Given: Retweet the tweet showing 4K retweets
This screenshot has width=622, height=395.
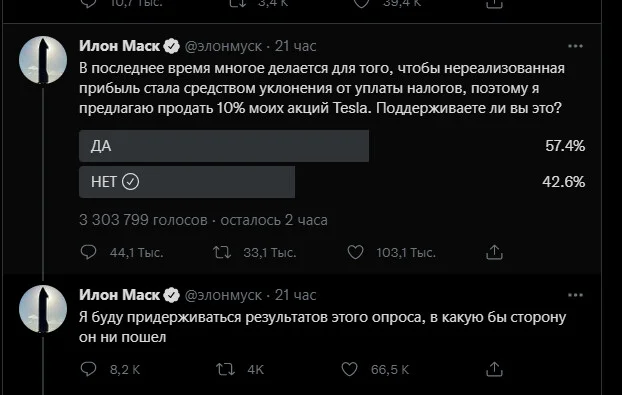Looking at the screenshot, I should click(x=225, y=369).
